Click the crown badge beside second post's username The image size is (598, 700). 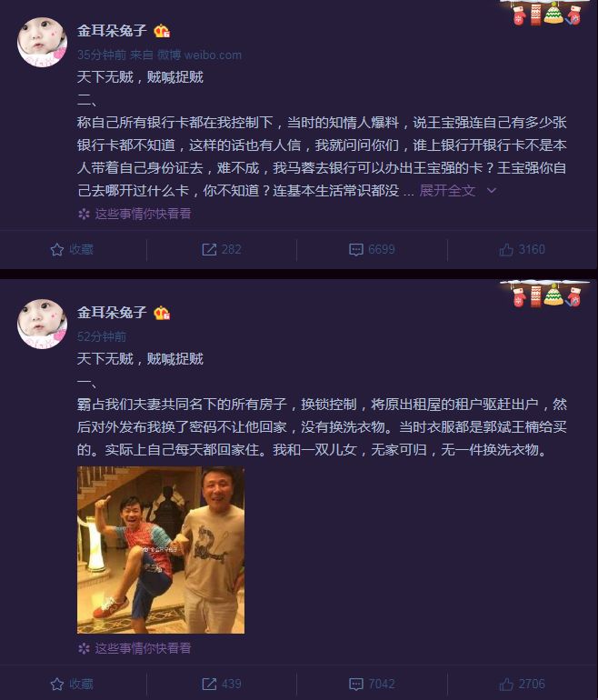(x=162, y=313)
